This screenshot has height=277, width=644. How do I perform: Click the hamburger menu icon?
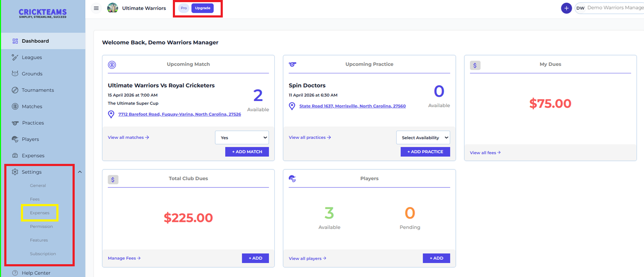96,8
